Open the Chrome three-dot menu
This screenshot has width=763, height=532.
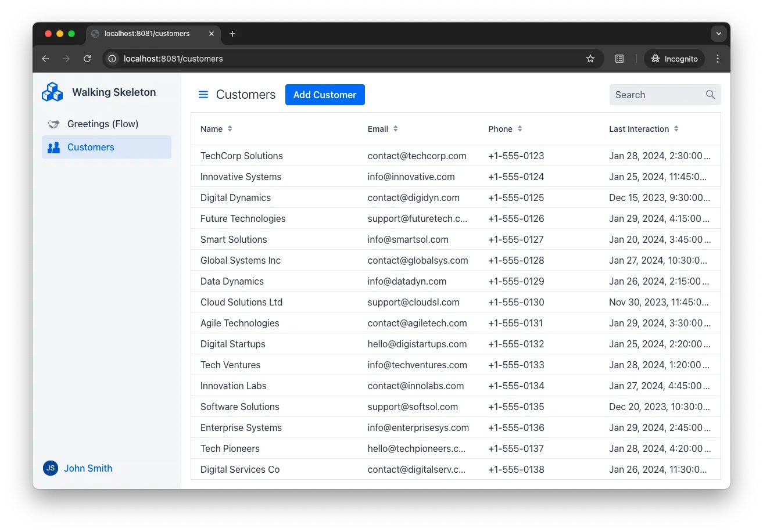click(x=718, y=59)
